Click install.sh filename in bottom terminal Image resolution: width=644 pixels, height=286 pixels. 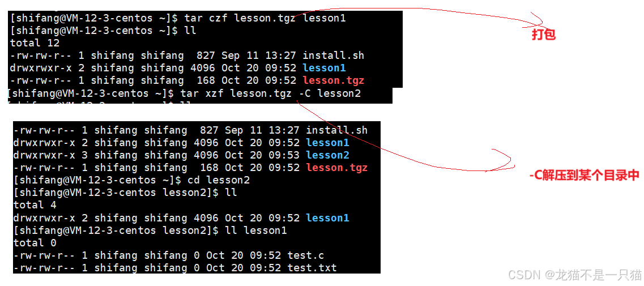click(x=337, y=130)
